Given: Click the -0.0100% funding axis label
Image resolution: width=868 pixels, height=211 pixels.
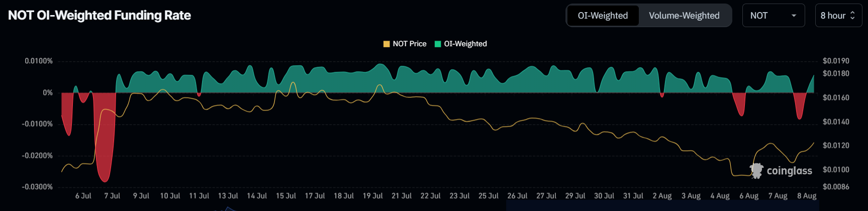Looking at the screenshot, I should click(37, 124).
